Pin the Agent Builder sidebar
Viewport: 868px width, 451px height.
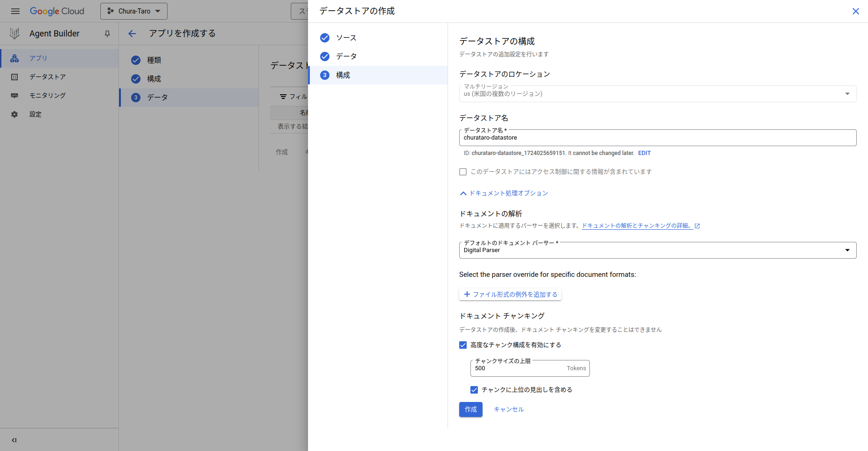pos(107,34)
